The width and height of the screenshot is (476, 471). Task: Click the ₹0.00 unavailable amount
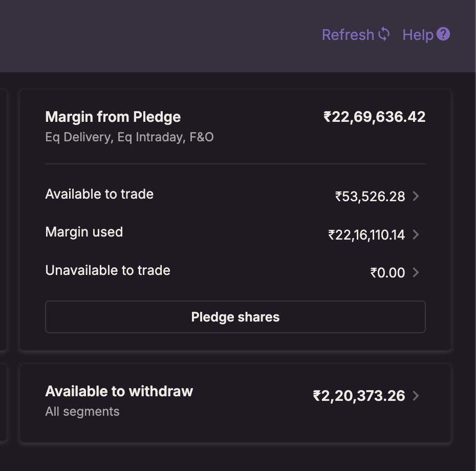pyautogui.click(x=387, y=272)
